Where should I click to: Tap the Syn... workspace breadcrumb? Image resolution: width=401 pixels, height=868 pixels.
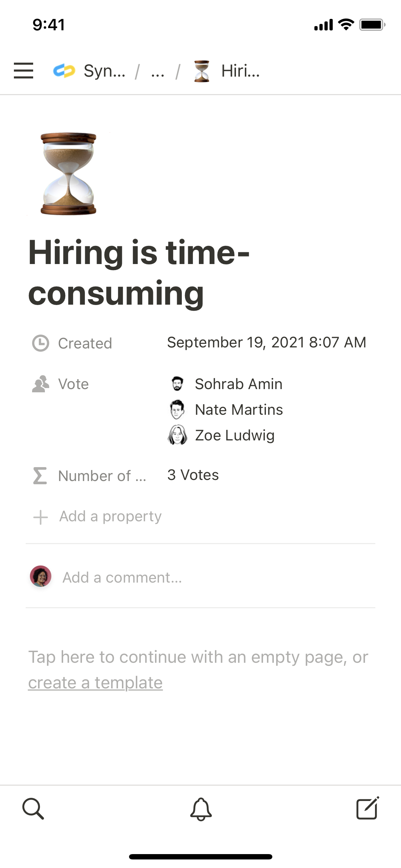point(89,71)
